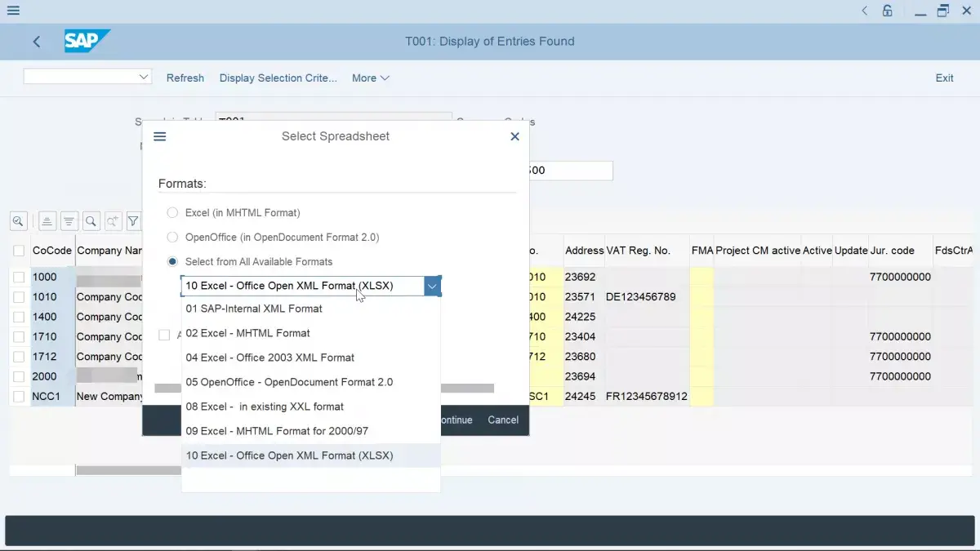Click the Project CM active column header
The image size is (980, 551).
758,251
